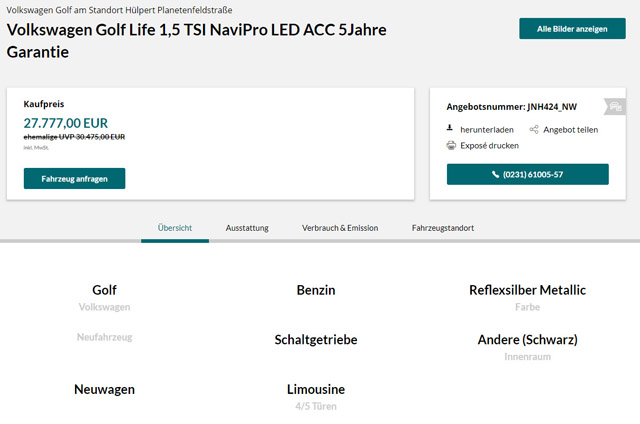Call the (0231) 61005-57 number button
This screenshot has height=424, width=640.
(528, 174)
